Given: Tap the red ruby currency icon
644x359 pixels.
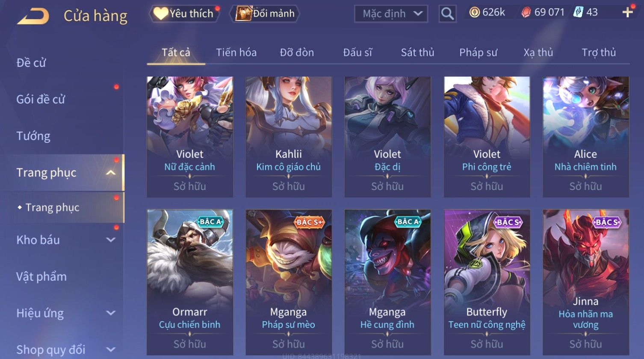Looking at the screenshot, I should pyautogui.click(x=526, y=12).
